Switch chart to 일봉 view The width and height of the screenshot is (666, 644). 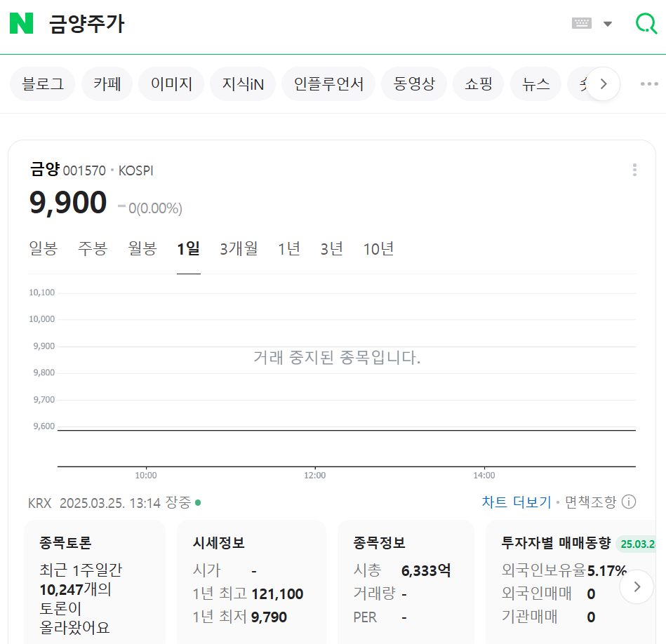coord(44,248)
